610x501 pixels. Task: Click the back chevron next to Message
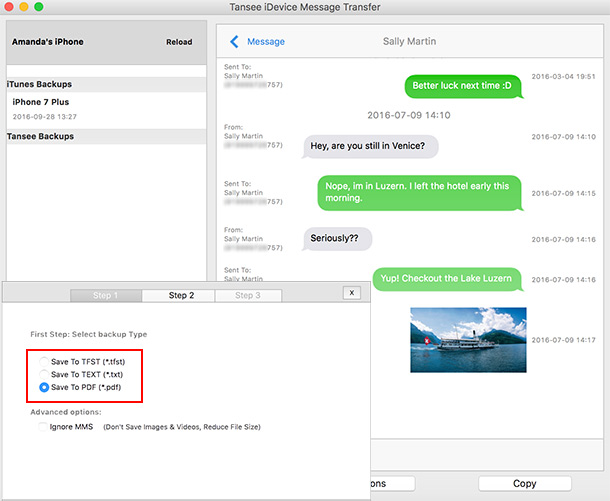click(x=235, y=42)
